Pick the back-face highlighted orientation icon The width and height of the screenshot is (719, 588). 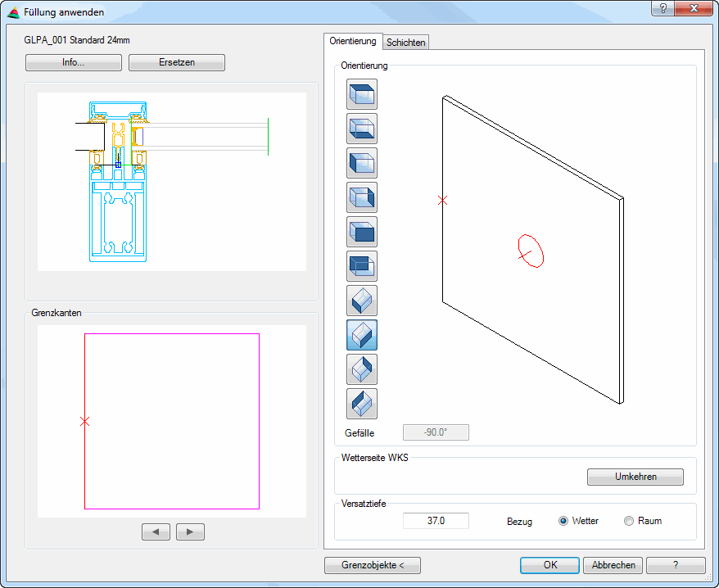(x=362, y=266)
